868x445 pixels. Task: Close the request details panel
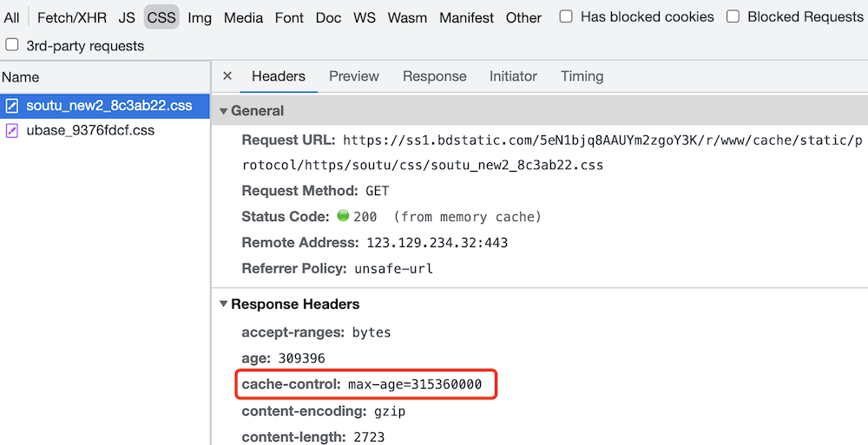pos(227,76)
